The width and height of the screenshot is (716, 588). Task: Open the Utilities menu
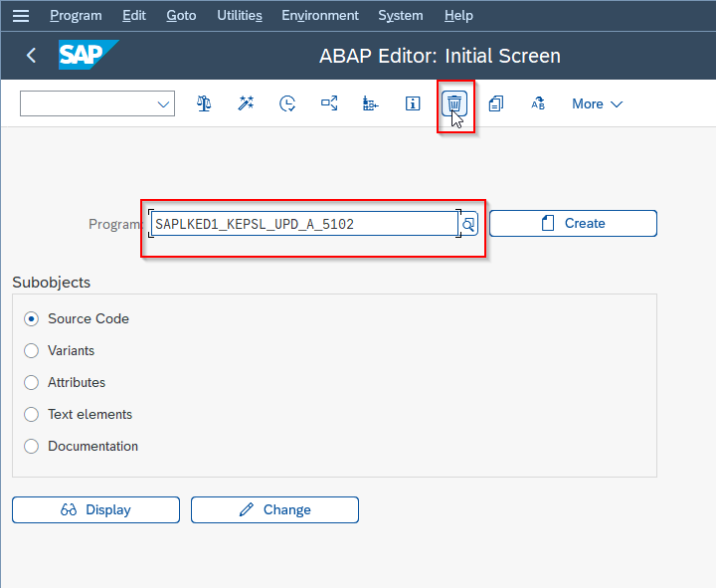point(240,16)
